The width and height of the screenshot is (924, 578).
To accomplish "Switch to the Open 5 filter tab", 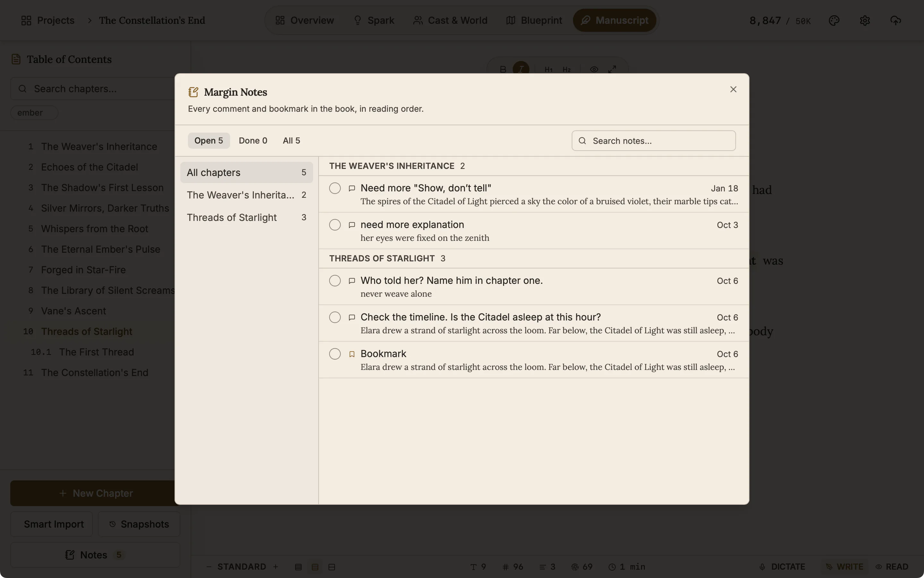I will [209, 141].
